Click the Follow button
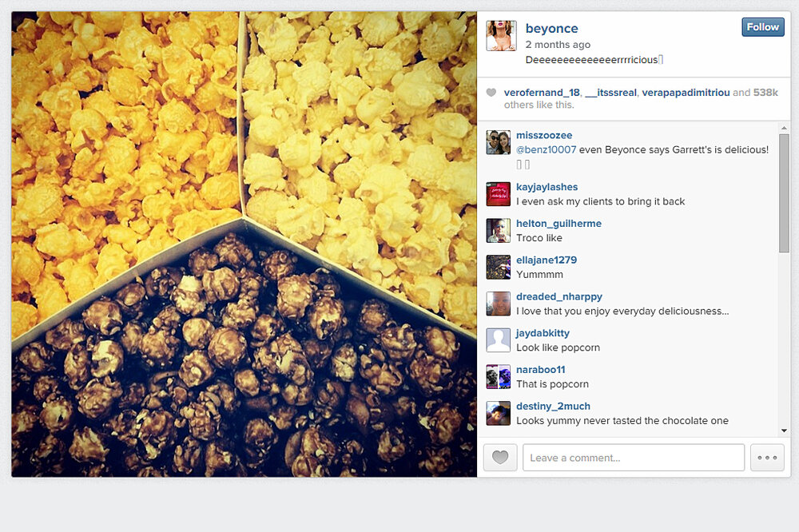This screenshot has width=799, height=532. (x=762, y=27)
